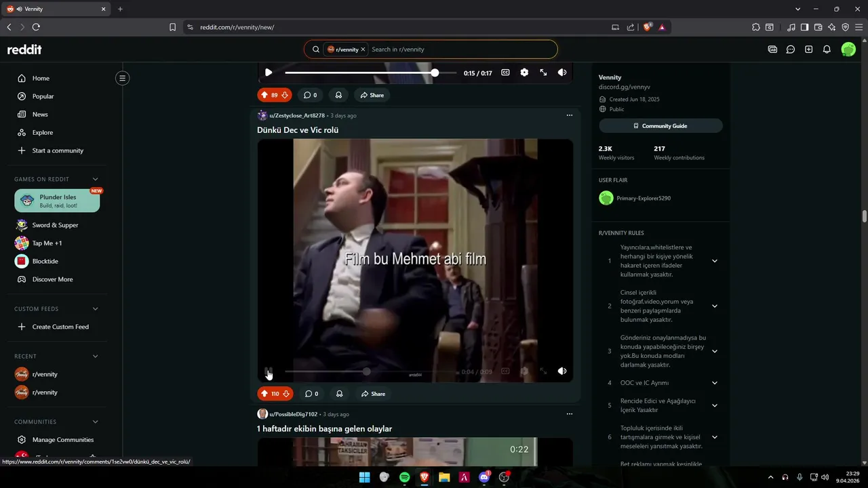
Task: Start a community from sidebar
Action: point(58,150)
